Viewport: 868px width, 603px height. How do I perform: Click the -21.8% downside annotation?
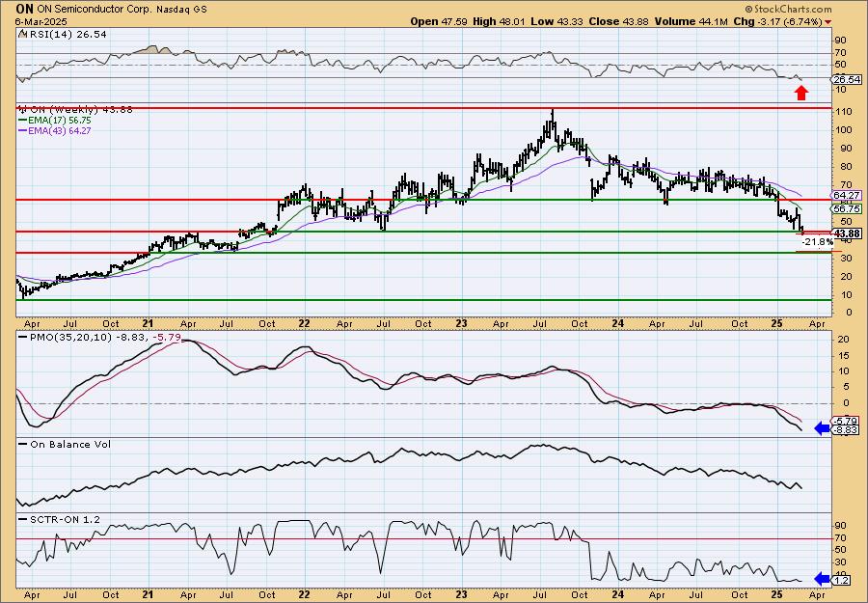818,242
